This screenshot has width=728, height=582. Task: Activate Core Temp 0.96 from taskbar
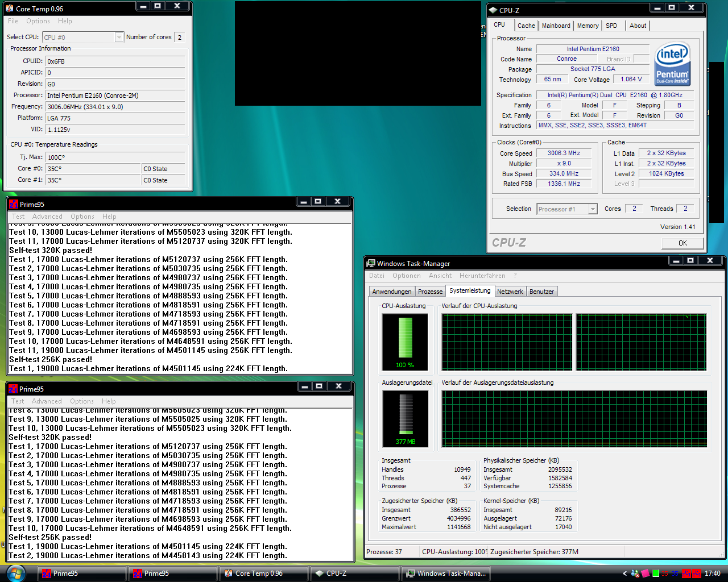[263, 573]
